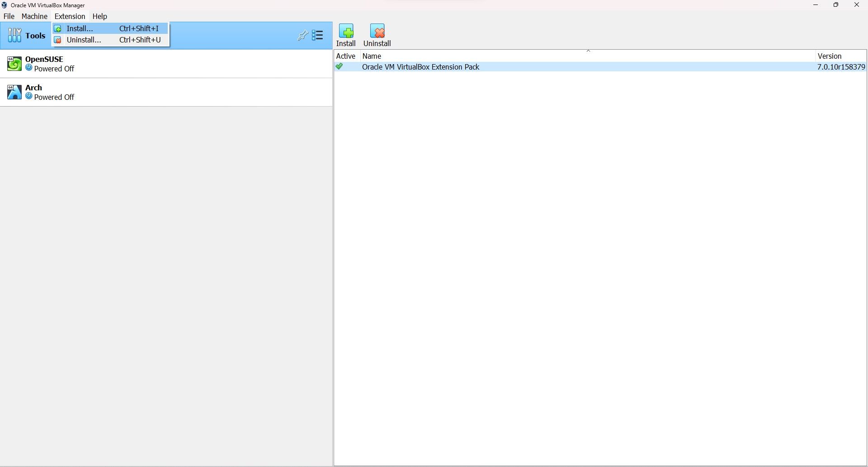Open the Extension menu
The image size is (868, 467).
[69, 16]
